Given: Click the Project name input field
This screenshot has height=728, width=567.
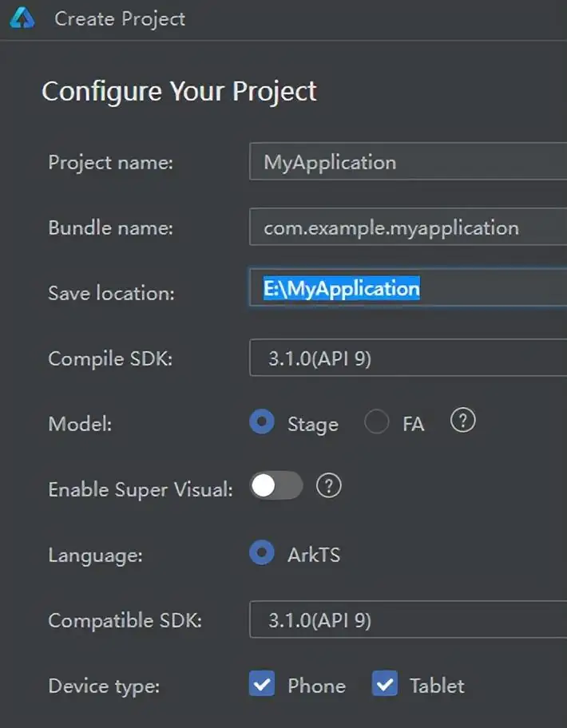Looking at the screenshot, I should pyautogui.click(x=407, y=162).
